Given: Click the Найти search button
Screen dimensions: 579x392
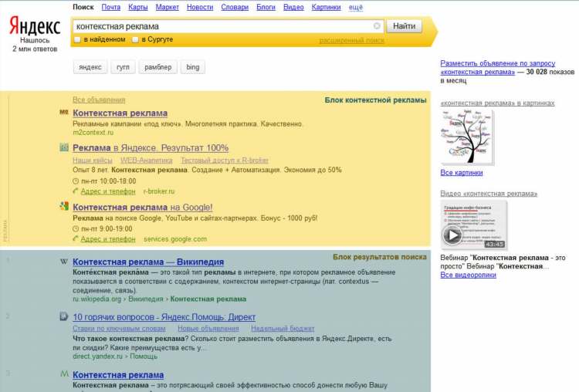Looking at the screenshot, I should click(x=404, y=25).
